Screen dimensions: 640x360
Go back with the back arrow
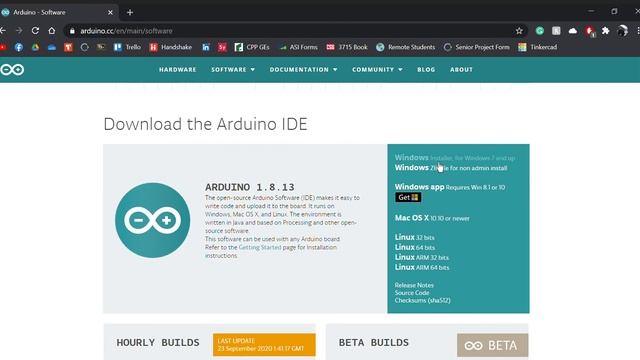pyautogui.click(x=3, y=31)
